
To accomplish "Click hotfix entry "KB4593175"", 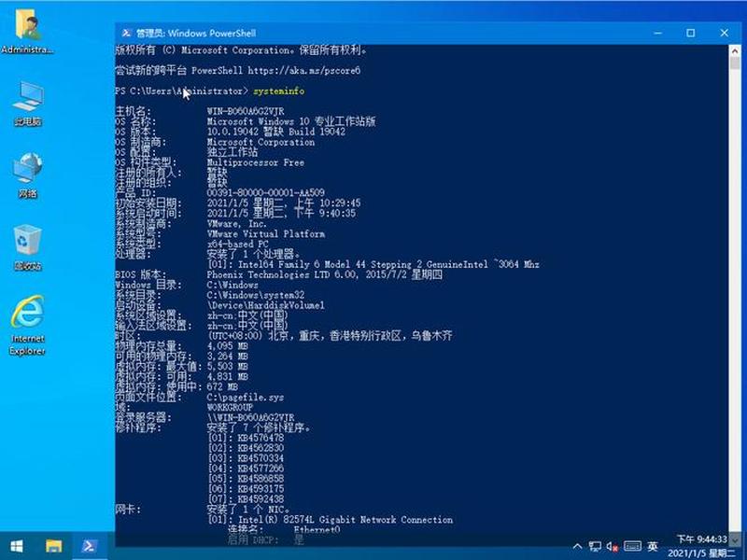I will [261, 488].
